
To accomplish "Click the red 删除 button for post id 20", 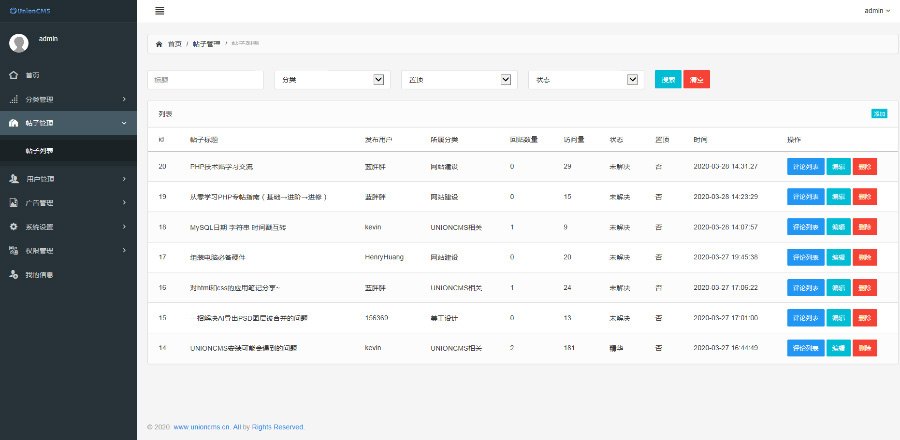I will (864, 166).
